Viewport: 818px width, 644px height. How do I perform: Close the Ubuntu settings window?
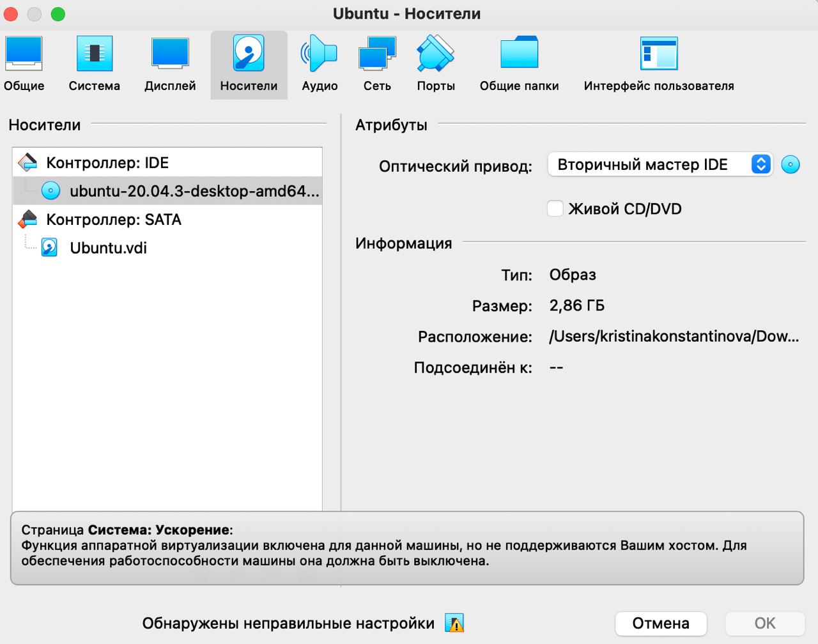[x=11, y=14]
